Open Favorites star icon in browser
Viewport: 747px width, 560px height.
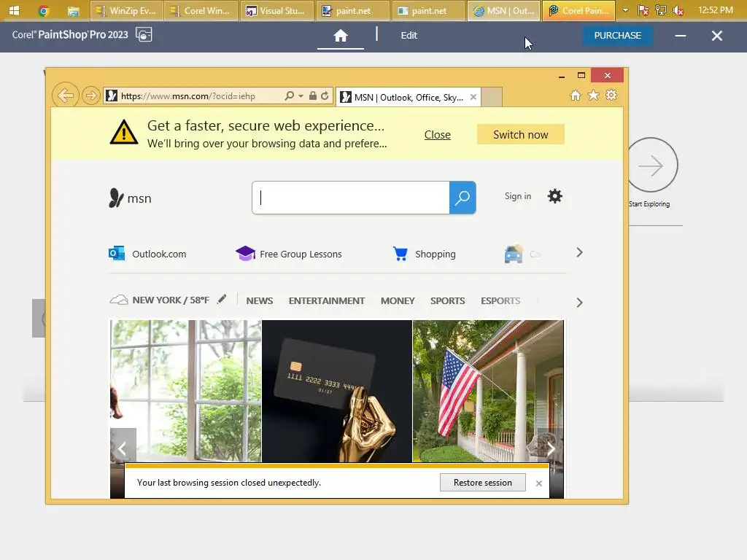click(593, 96)
